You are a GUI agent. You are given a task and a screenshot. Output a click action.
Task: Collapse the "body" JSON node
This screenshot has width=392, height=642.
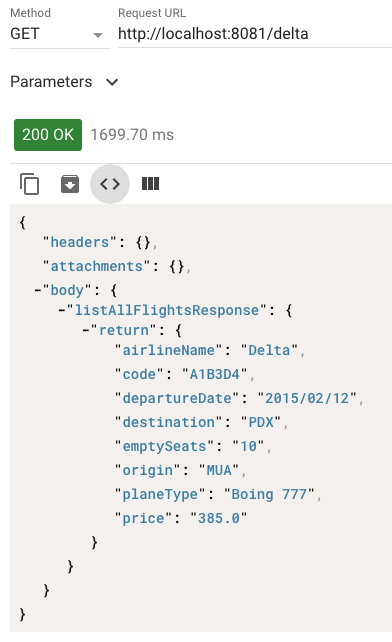coord(38,290)
